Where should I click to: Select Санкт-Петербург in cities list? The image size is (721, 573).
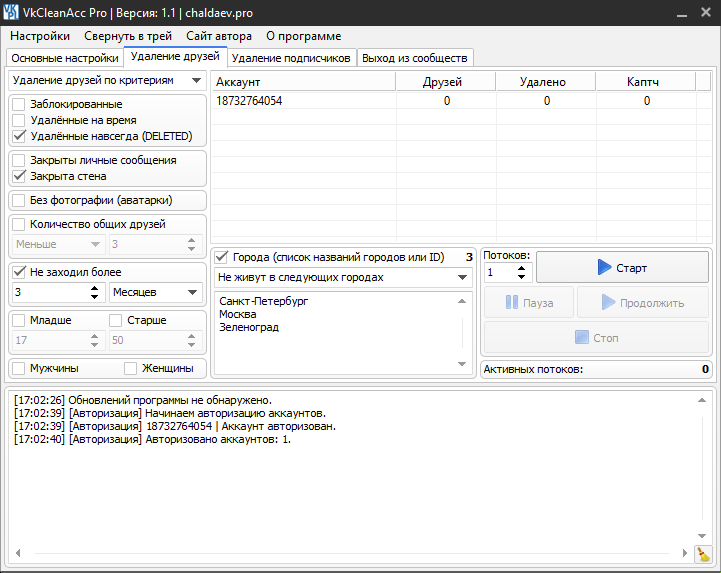[264, 301]
